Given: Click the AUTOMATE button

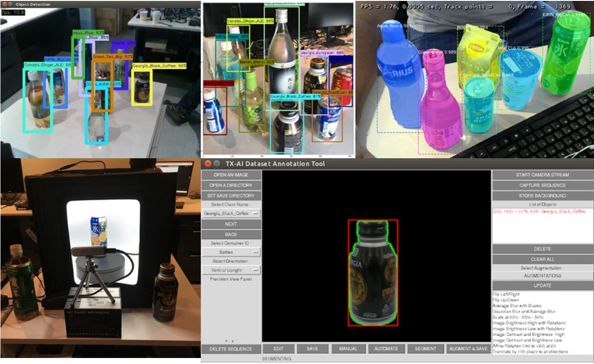Looking at the screenshot, I should (x=386, y=349).
